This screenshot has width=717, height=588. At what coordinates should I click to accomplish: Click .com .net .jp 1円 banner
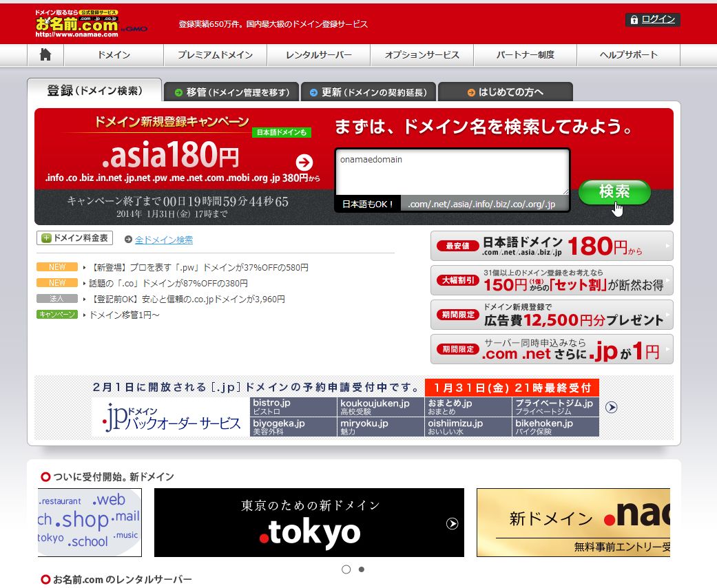coord(552,349)
